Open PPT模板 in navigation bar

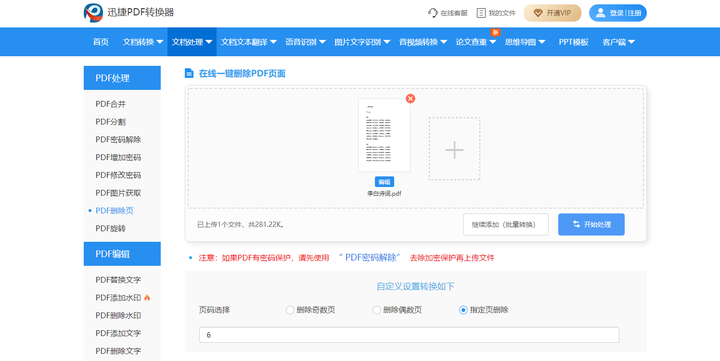click(x=574, y=42)
